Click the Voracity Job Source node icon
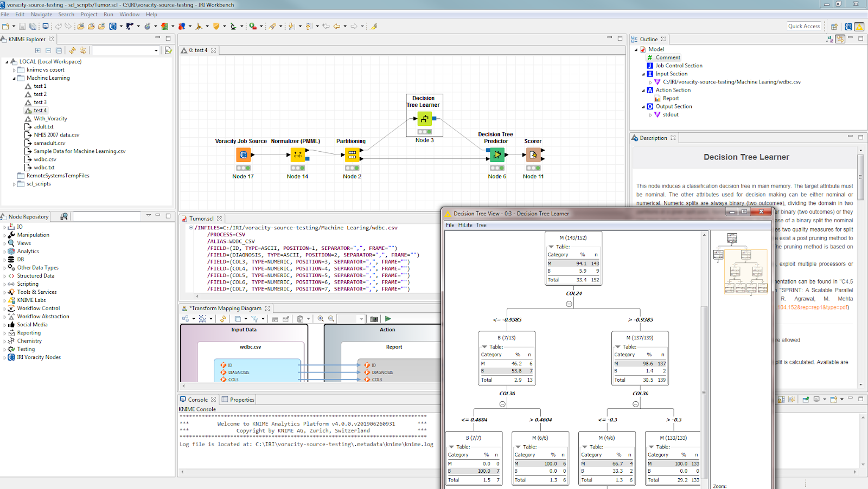Screen dimensions: 868x489 click(243, 155)
